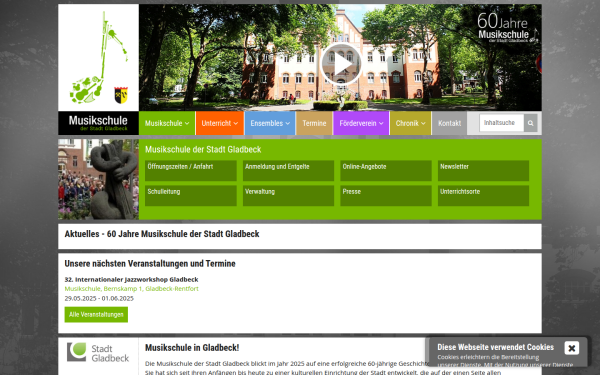600x375 pixels.
Task: Click Unsere nächsten Veranstaltungen und Termine heading
Action: coord(150,264)
